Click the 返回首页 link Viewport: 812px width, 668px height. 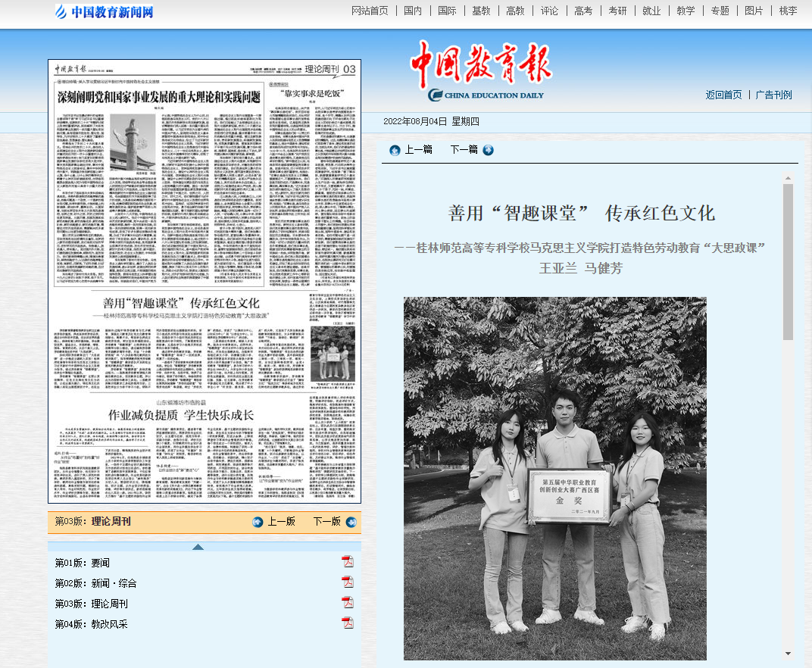click(723, 95)
